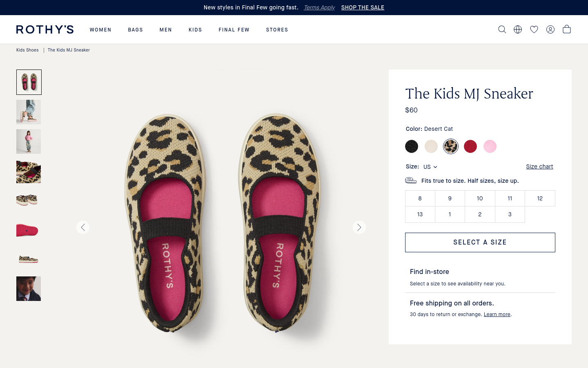Expand the US size region dropdown

coord(430,167)
